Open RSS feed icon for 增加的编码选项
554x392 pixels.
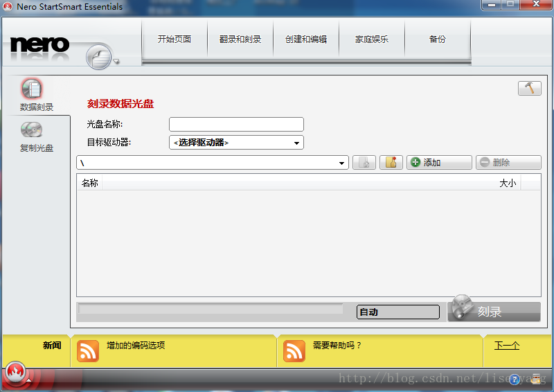pyautogui.click(x=88, y=351)
